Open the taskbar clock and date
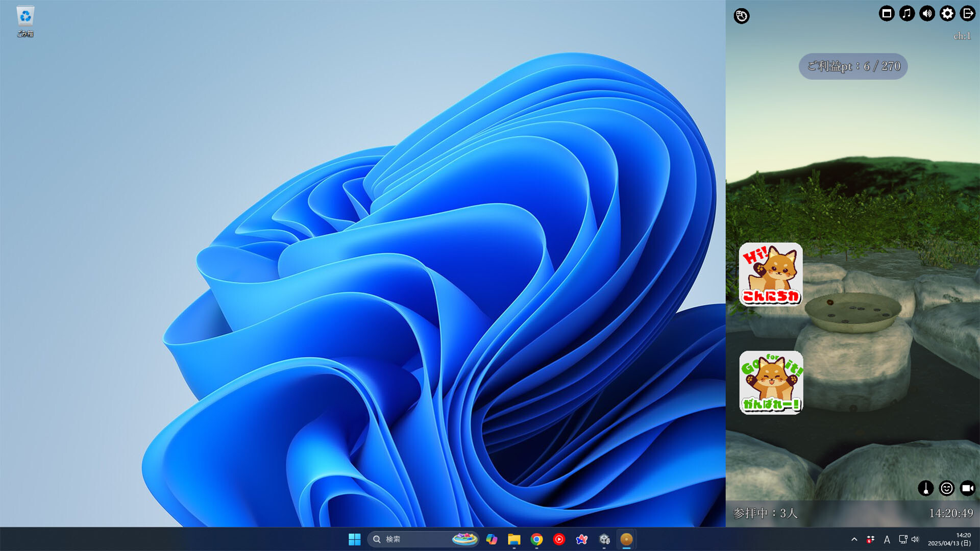980x551 pixels. [x=949, y=539]
